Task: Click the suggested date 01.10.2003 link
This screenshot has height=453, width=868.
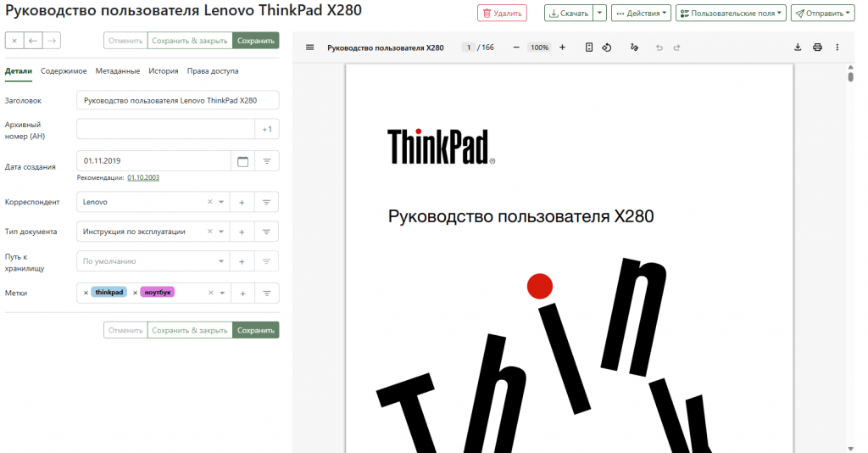Action: click(x=143, y=177)
